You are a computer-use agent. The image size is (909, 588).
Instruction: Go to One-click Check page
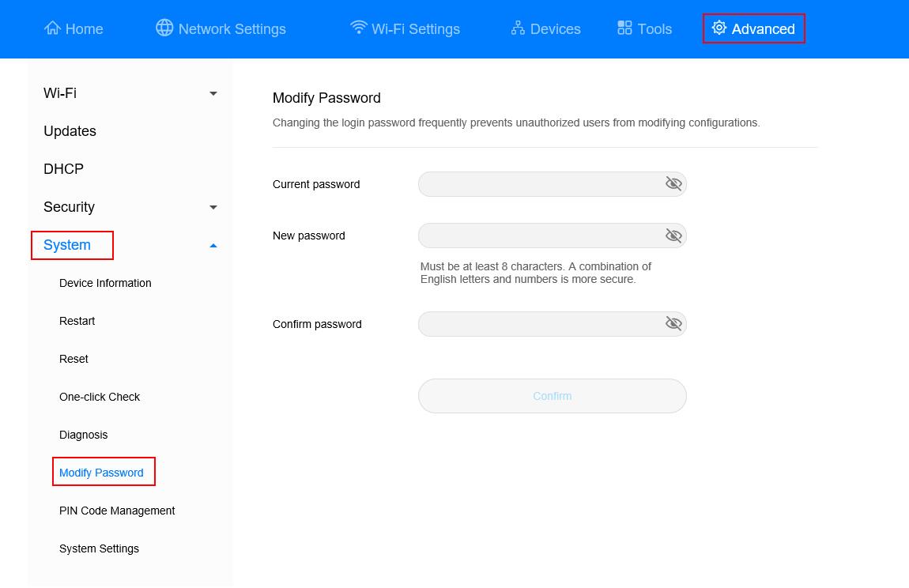pos(100,397)
